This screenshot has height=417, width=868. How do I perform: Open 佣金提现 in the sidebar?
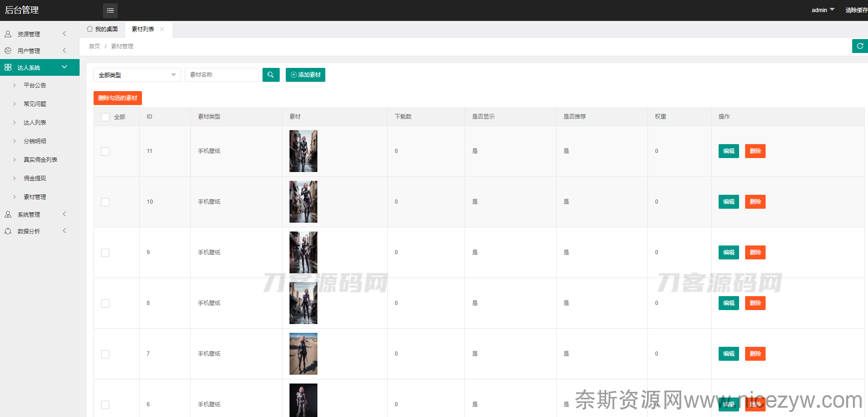click(x=35, y=179)
